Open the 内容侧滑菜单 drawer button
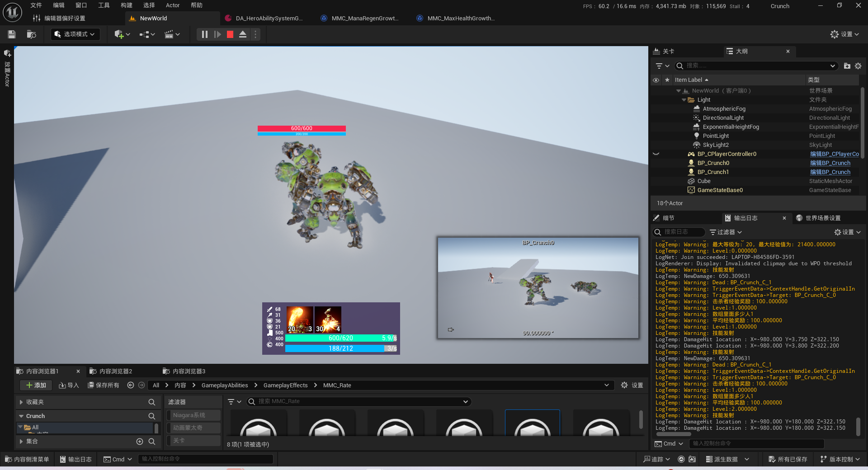 click(27, 460)
